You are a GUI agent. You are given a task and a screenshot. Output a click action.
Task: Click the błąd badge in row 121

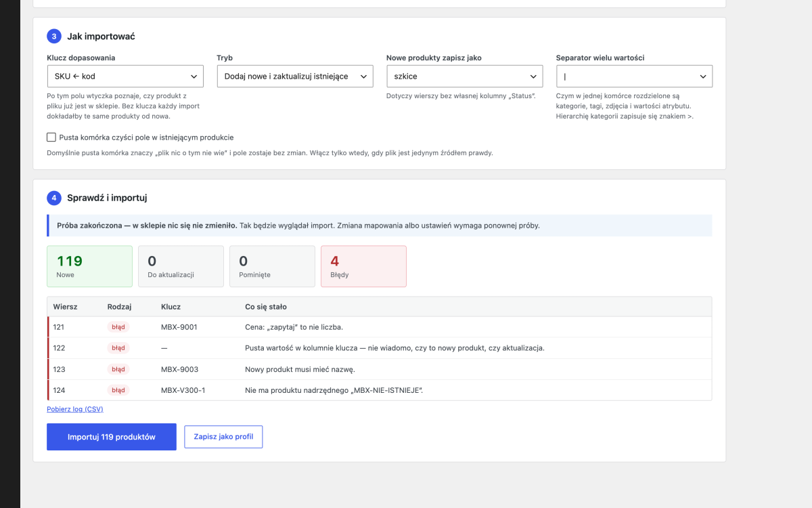(x=118, y=327)
